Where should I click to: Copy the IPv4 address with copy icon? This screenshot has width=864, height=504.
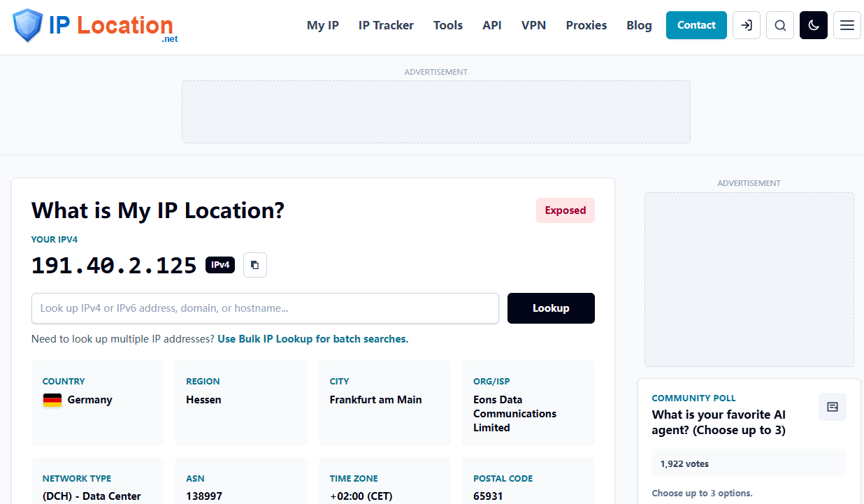pos(255,265)
